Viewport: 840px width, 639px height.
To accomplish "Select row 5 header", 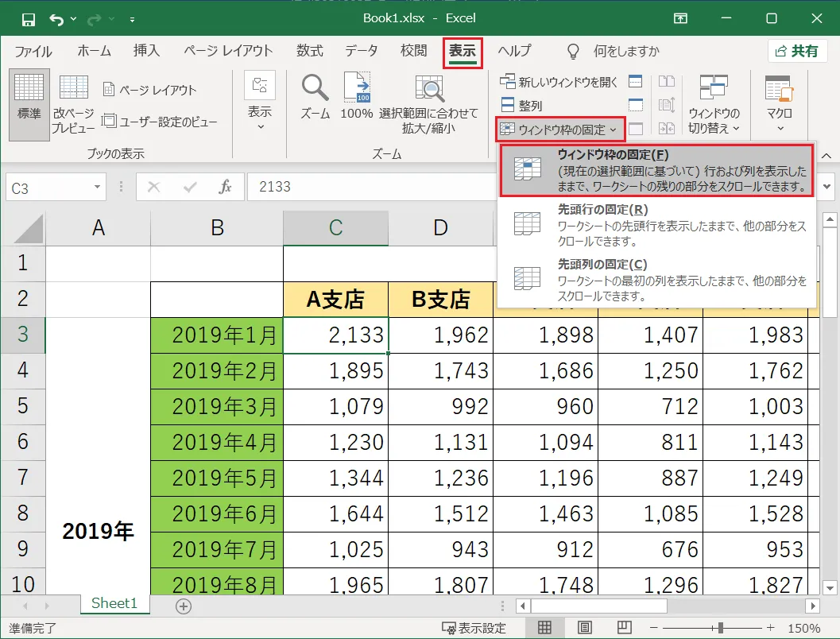I will (22, 406).
